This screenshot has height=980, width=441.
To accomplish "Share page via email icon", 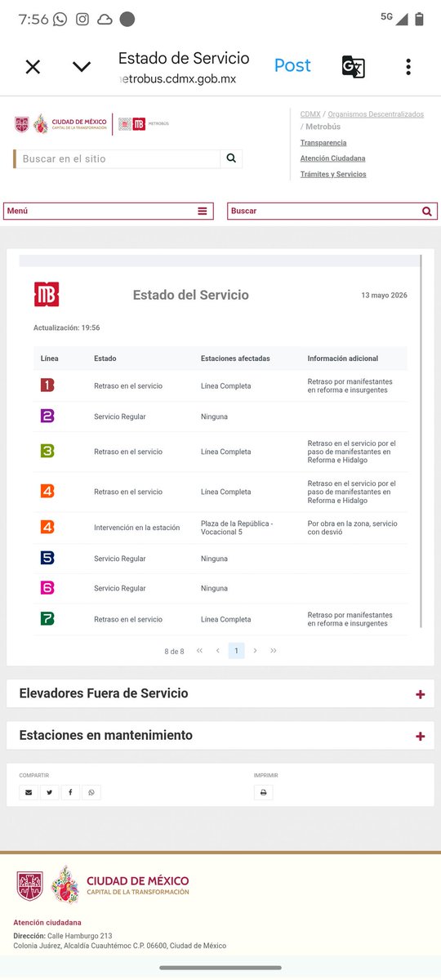I will [x=29, y=792].
